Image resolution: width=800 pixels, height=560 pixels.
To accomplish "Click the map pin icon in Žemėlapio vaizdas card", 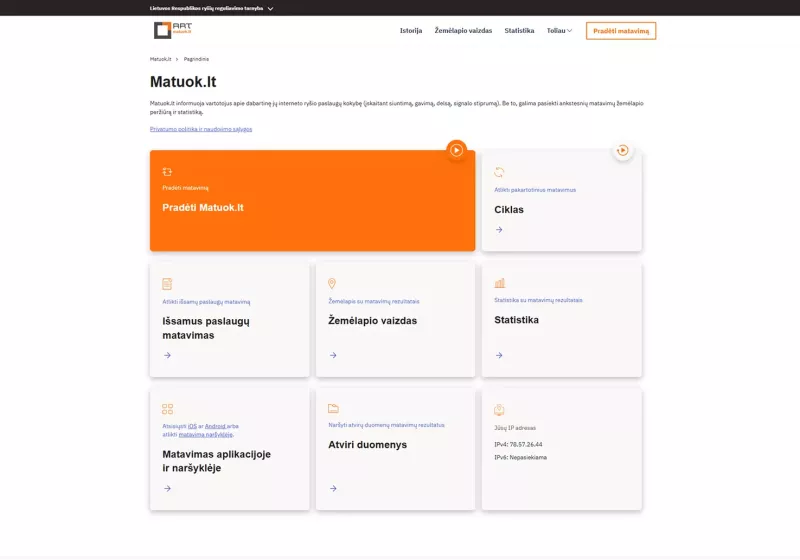I will (332, 284).
